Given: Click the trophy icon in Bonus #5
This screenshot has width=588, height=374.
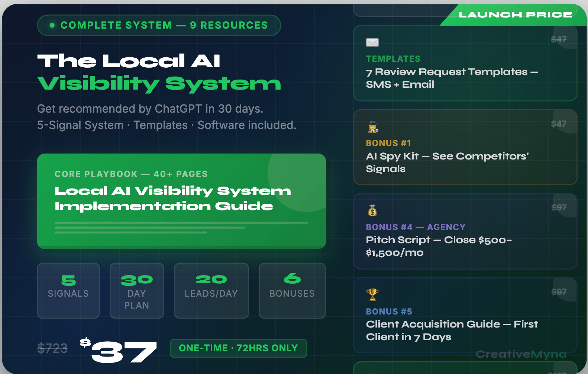Looking at the screenshot, I should [372, 294].
